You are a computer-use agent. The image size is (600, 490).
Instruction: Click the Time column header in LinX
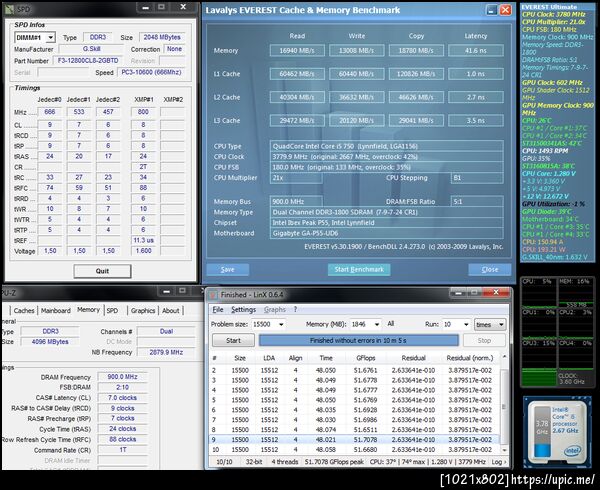pyautogui.click(x=326, y=358)
